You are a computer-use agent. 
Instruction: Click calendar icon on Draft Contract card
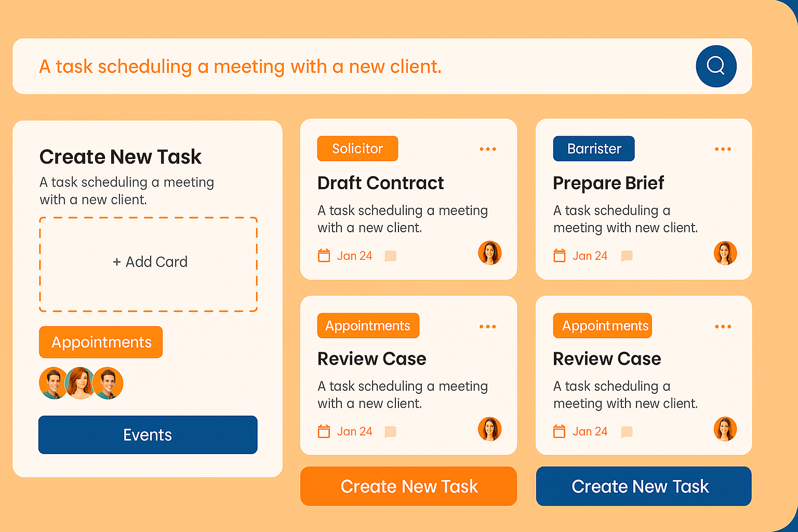[x=324, y=256]
